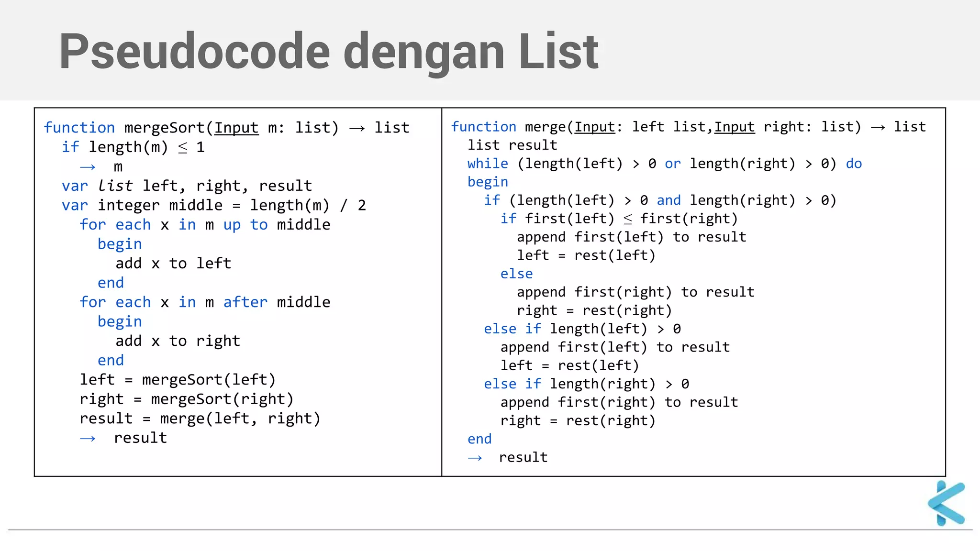Screen dimensions: 980x551
Task: Click the 'while' keyword in merge
Action: click(487, 164)
